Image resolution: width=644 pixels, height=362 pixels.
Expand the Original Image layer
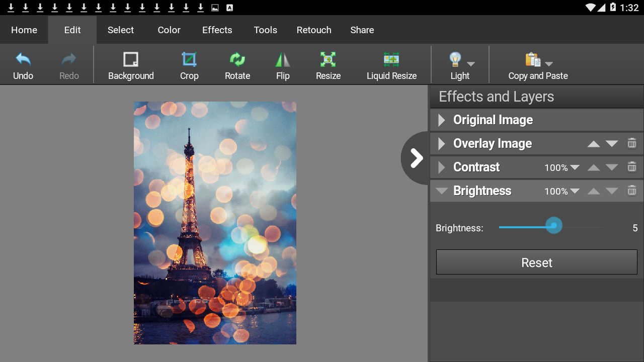tap(442, 120)
